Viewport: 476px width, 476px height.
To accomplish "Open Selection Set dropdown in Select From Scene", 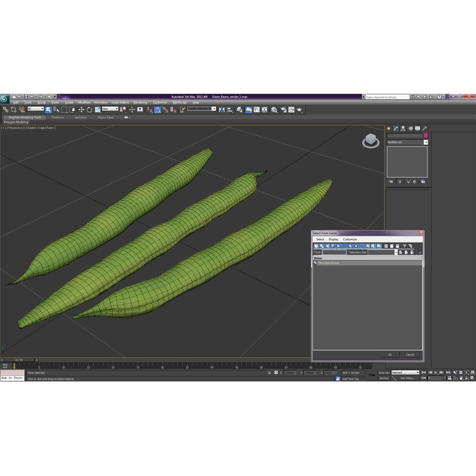I will (x=396, y=252).
